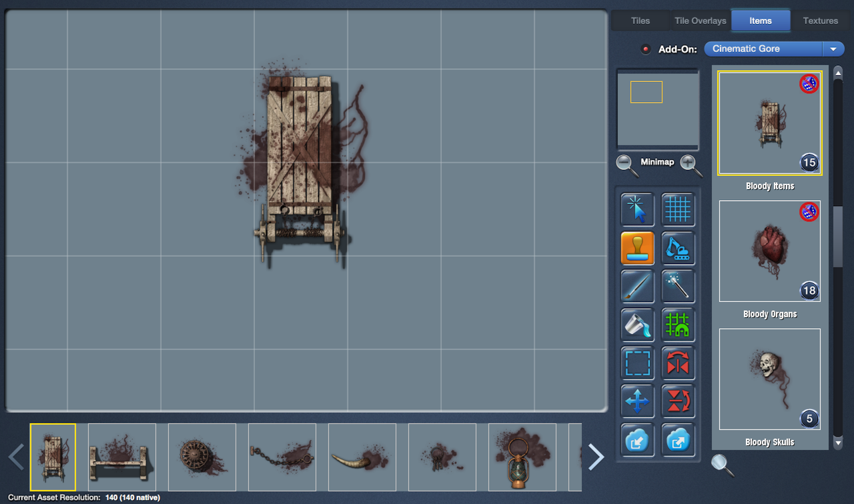Select the paint bucket fill tool
This screenshot has width=854, height=504.
(637, 325)
